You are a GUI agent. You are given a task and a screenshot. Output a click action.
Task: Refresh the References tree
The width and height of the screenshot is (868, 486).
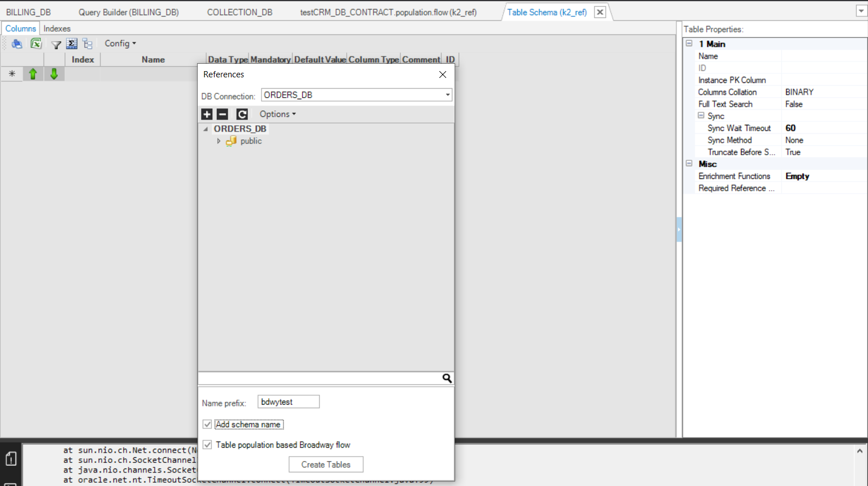[x=242, y=114]
